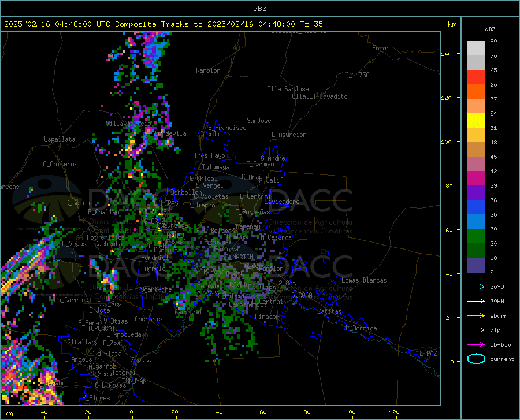Click the 10 dBZ slate purple swatch
Image resolution: width=520 pixels, height=420 pixels.
point(476,265)
